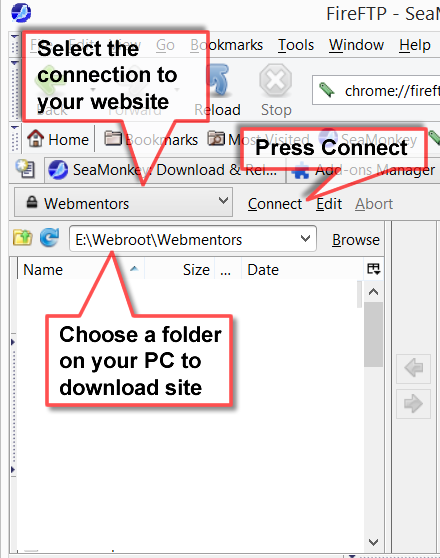This screenshot has width=440, height=558.
Task: Click the file list scrollbar down arrow
Action: point(373,542)
